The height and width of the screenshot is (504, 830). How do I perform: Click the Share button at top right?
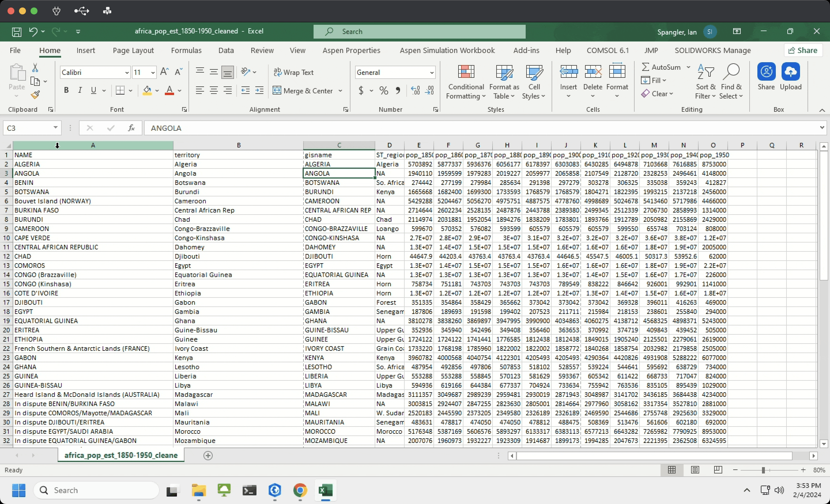point(803,50)
